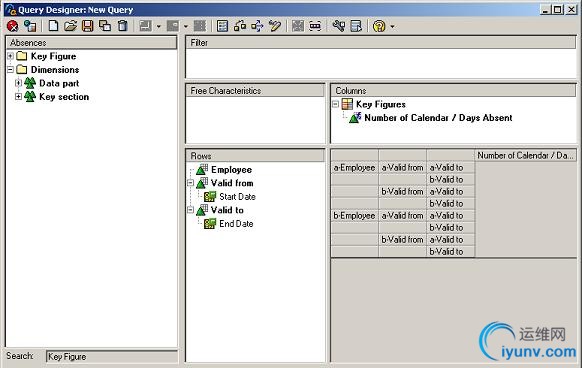Toggle Display/Change pencil icon
This screenshot has width=582, height=368.
pos(275,26)
